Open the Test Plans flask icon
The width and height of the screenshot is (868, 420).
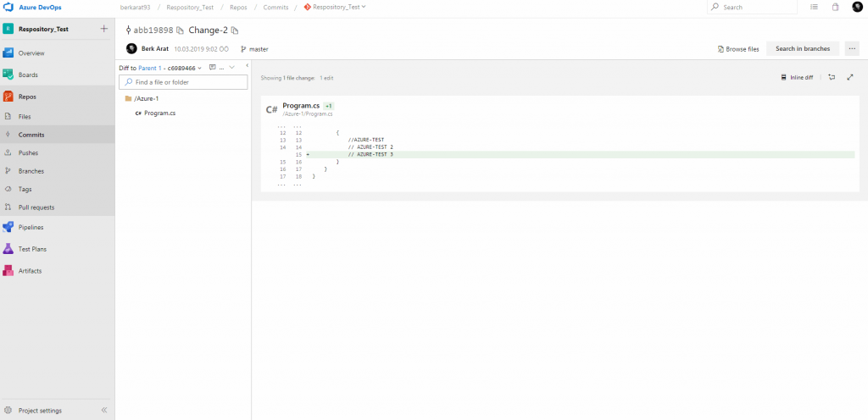pyautogui.click(x=8, y=249)
